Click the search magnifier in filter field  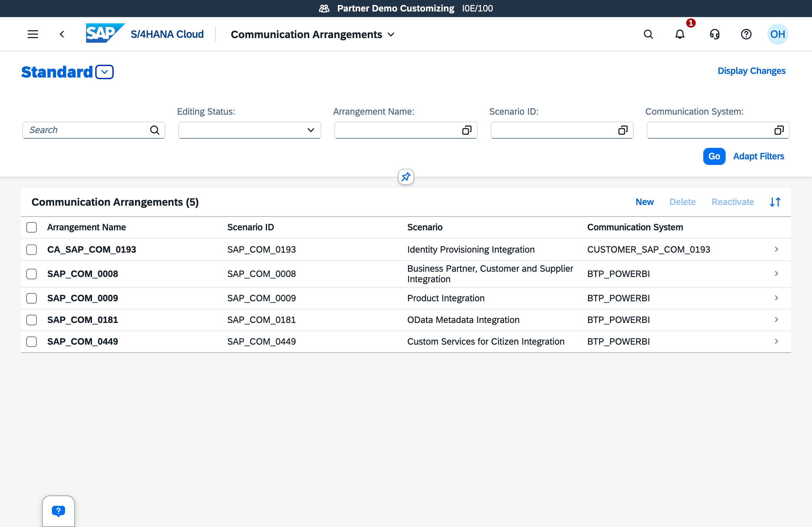coord(155,130)
